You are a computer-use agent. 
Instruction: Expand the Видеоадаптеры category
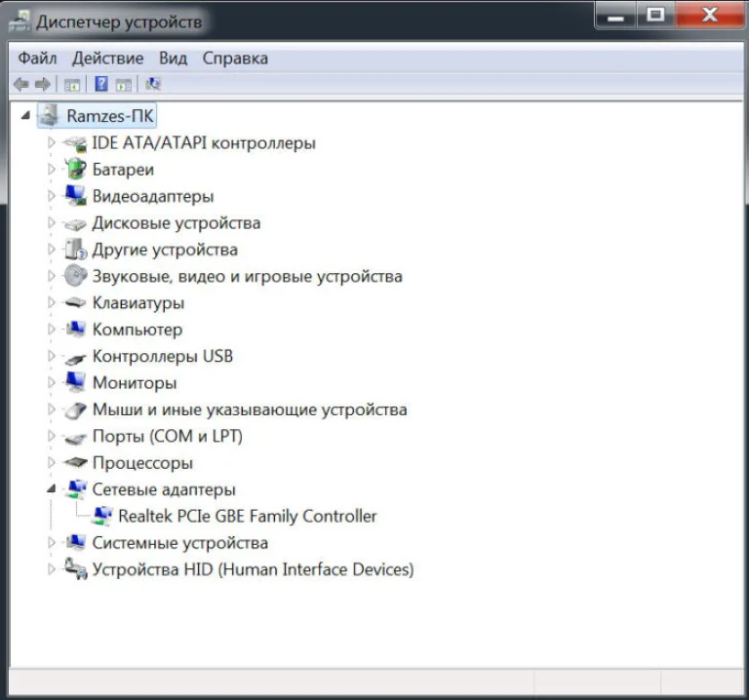51,196
